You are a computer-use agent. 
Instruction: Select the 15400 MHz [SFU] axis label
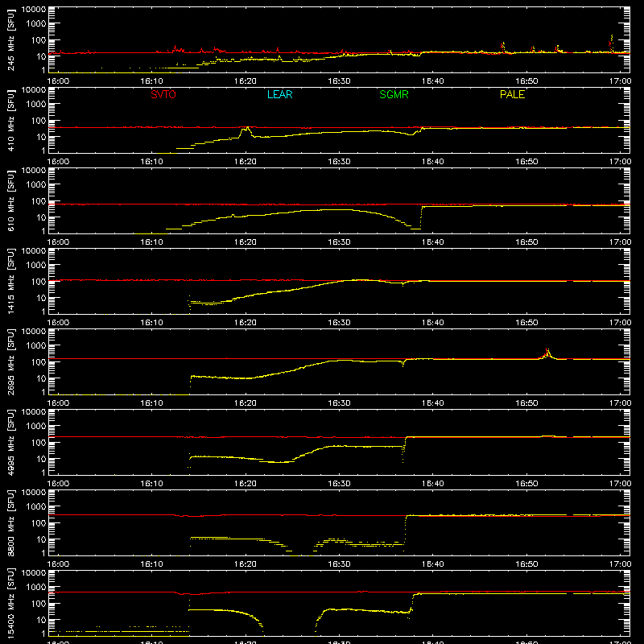[11, 603]
